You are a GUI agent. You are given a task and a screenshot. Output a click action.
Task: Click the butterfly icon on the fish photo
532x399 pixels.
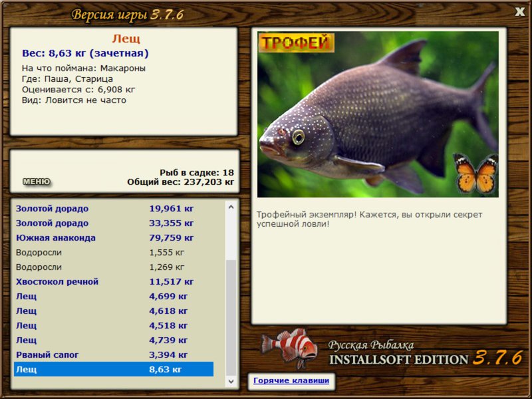point(476,174)
